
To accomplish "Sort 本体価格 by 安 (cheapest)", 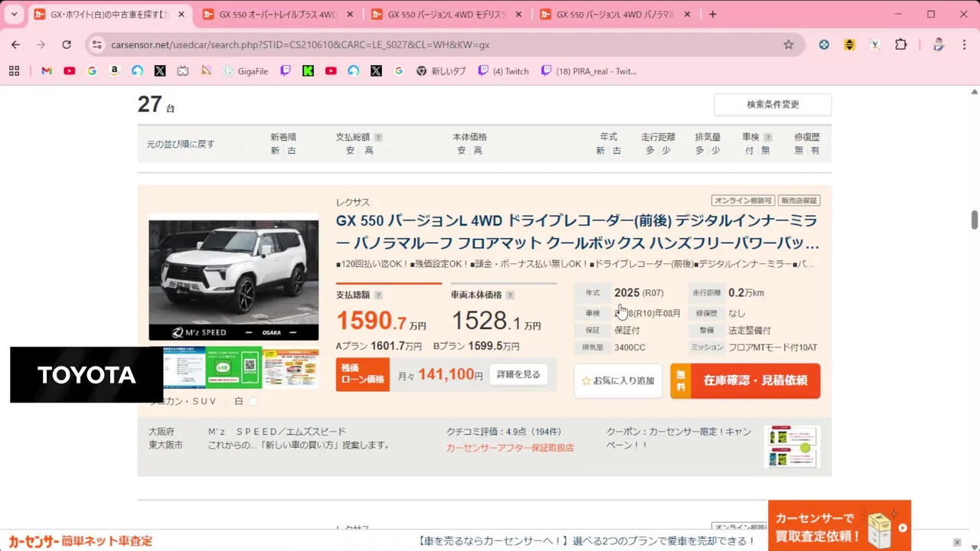I will [462, 151].
